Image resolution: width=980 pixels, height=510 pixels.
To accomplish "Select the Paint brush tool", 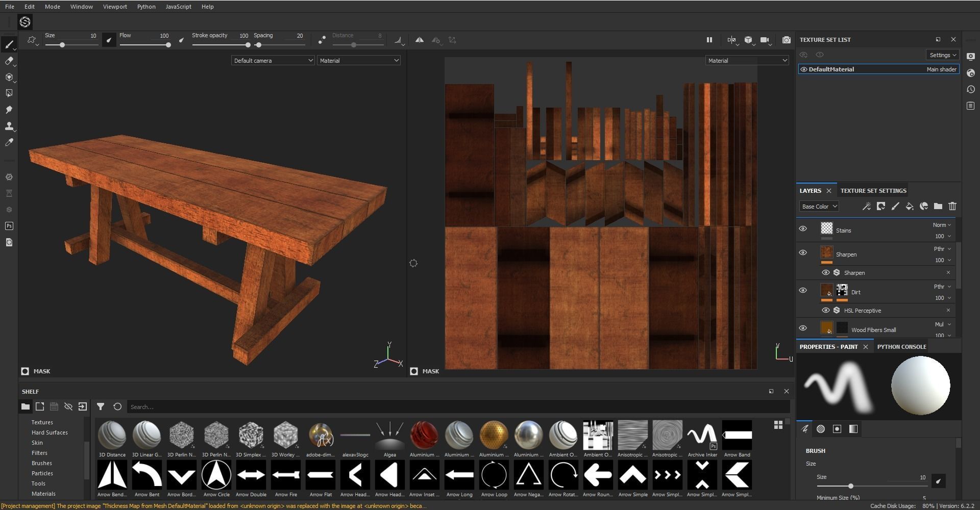I will [x=9, y=44].
